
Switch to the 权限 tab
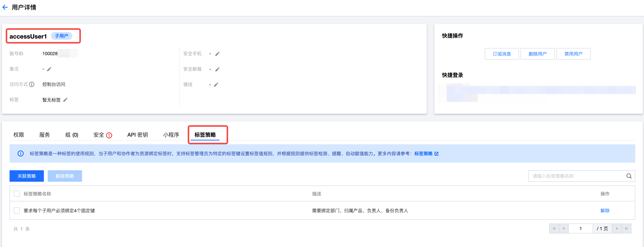(19, 135)
